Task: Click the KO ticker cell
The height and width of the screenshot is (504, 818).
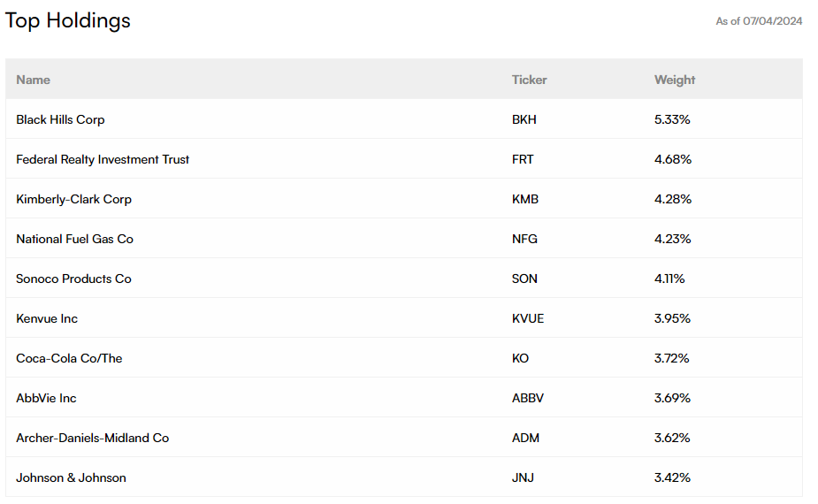Action: [520, 358]
